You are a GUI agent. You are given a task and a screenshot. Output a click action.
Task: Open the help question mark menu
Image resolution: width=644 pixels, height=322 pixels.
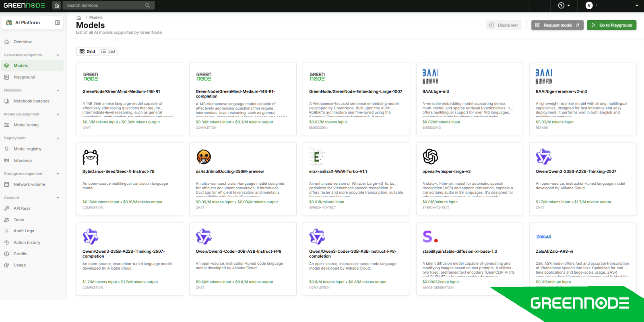point(564,5)
